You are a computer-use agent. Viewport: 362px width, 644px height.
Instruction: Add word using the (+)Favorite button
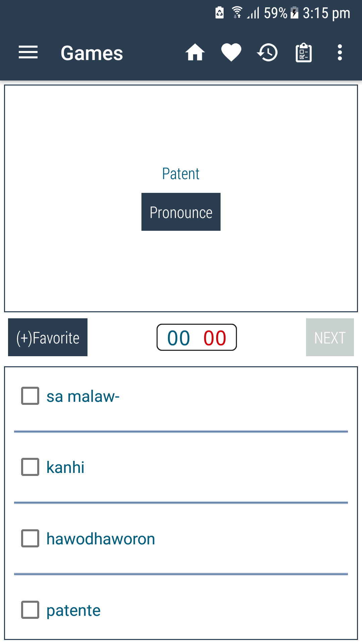[48, 337]
